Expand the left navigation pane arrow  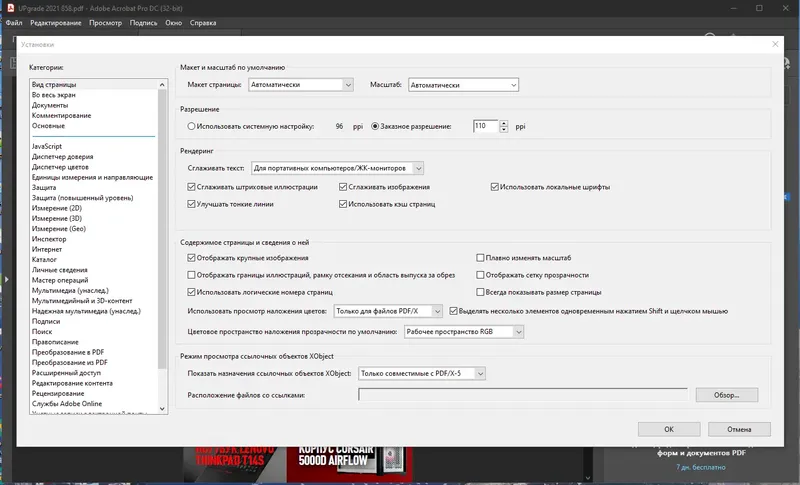click(6, 279)
